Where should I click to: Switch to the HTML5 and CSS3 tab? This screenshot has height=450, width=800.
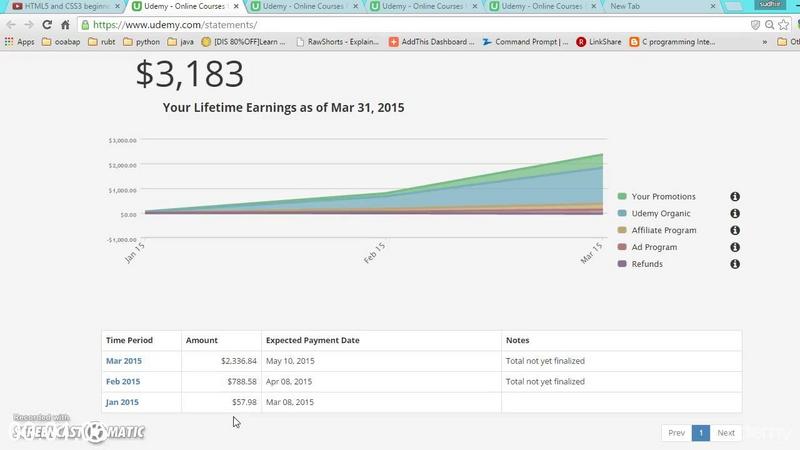coord(66,6)
